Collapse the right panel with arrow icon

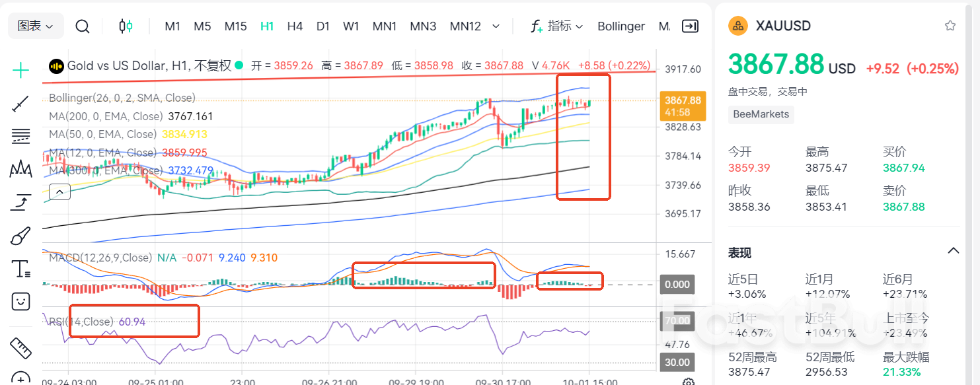pos(690,26)
